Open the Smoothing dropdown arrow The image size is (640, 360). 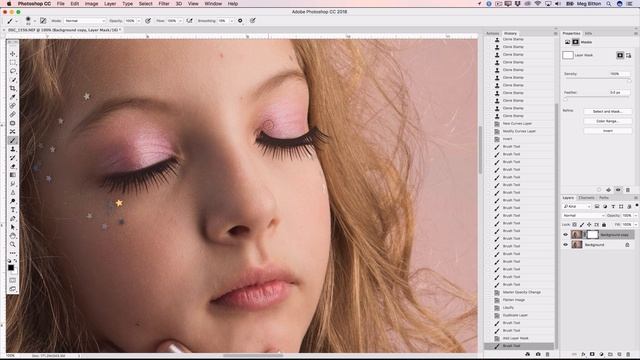click(x=231, y=20)
